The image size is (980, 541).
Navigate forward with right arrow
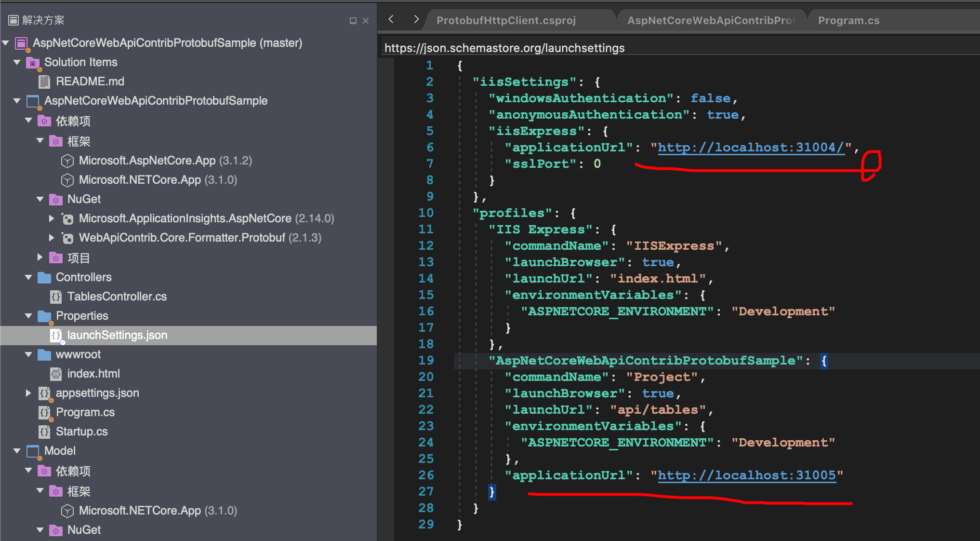[416, 19]
